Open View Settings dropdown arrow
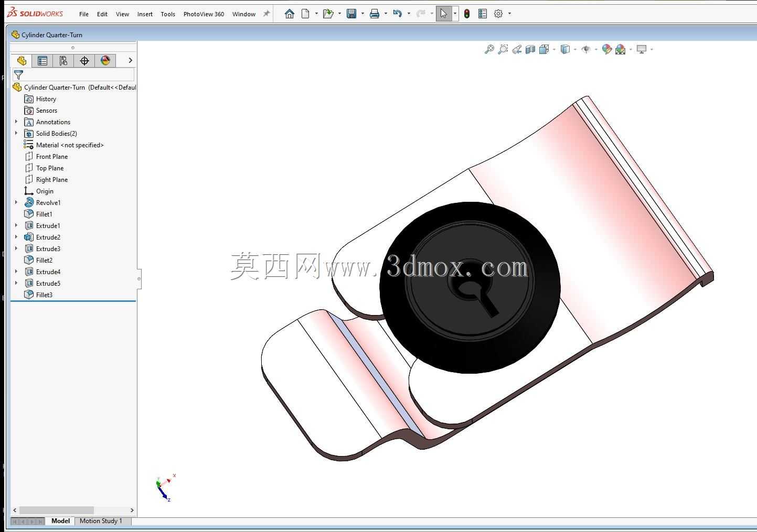 click(x=652, y=50)
